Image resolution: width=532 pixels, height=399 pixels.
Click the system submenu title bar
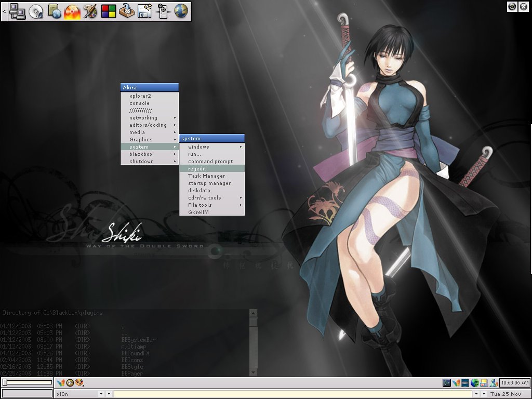coord(212,138)
